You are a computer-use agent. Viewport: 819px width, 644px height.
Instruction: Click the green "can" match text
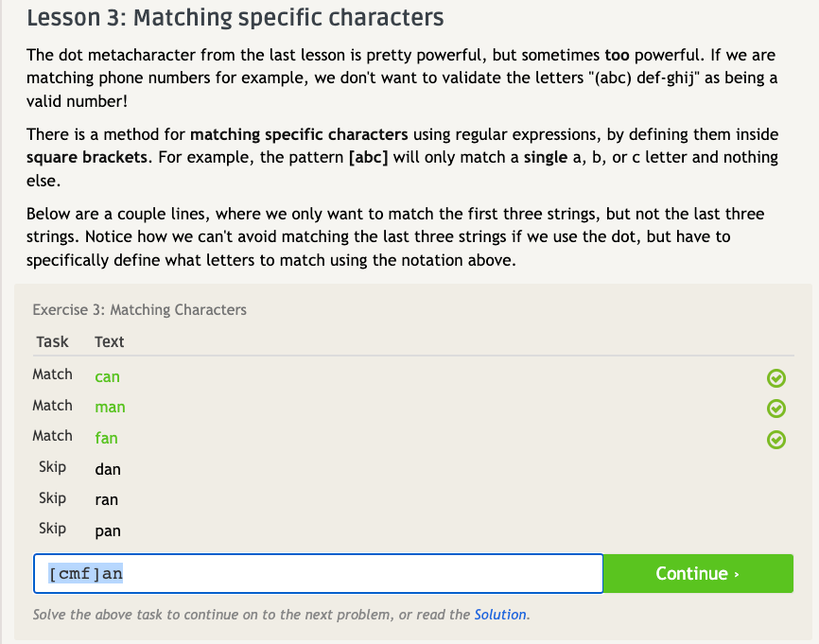click(107, 376)
